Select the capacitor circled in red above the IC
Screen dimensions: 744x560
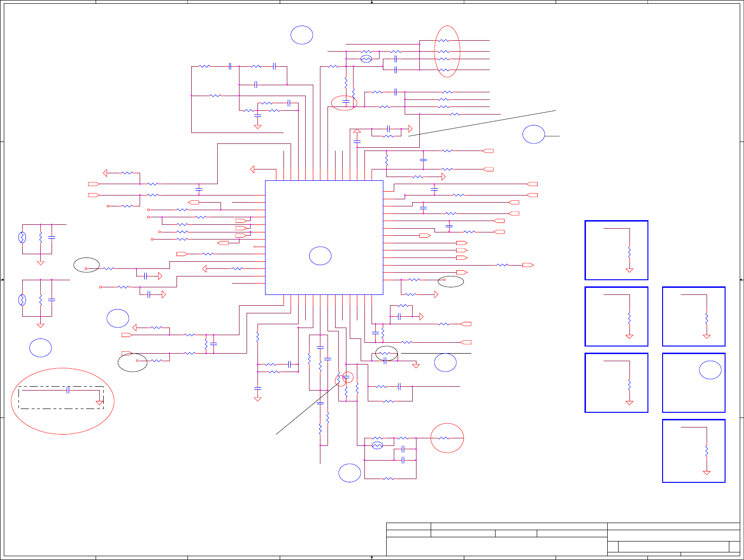point(346,102)
